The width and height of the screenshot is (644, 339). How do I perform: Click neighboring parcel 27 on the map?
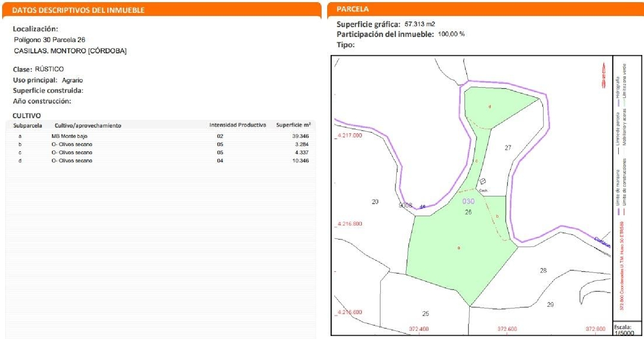tap(508, 148)
